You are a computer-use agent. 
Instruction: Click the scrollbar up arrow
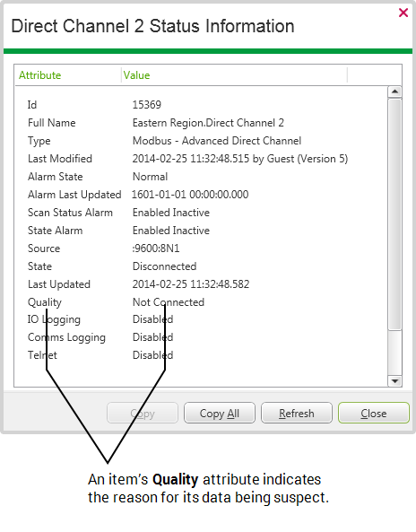394,92
